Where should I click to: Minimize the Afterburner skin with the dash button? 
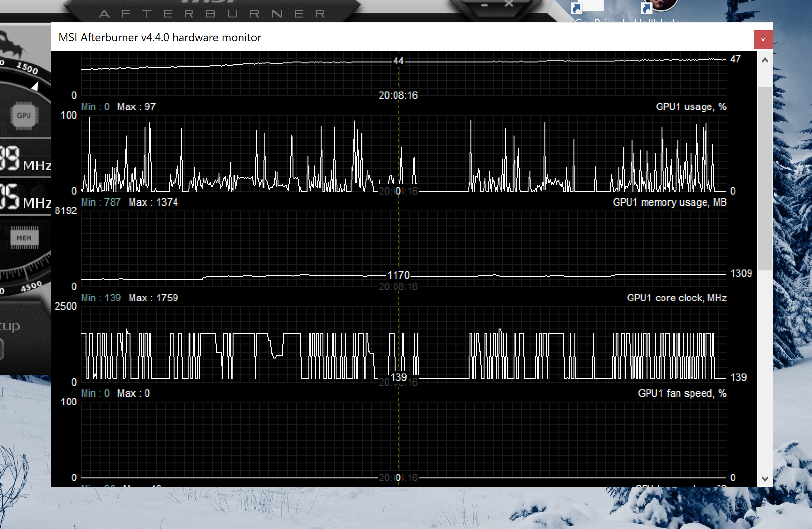tap(485, 5)
